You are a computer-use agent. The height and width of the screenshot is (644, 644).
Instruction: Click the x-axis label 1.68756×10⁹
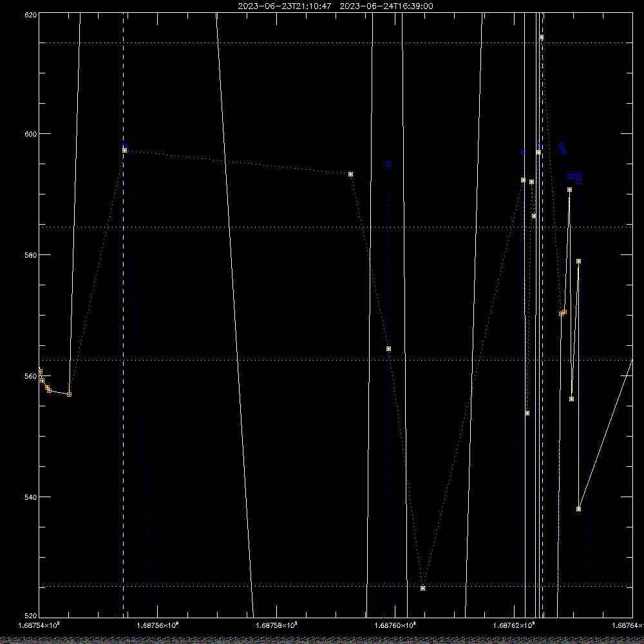tap(158, 625)
